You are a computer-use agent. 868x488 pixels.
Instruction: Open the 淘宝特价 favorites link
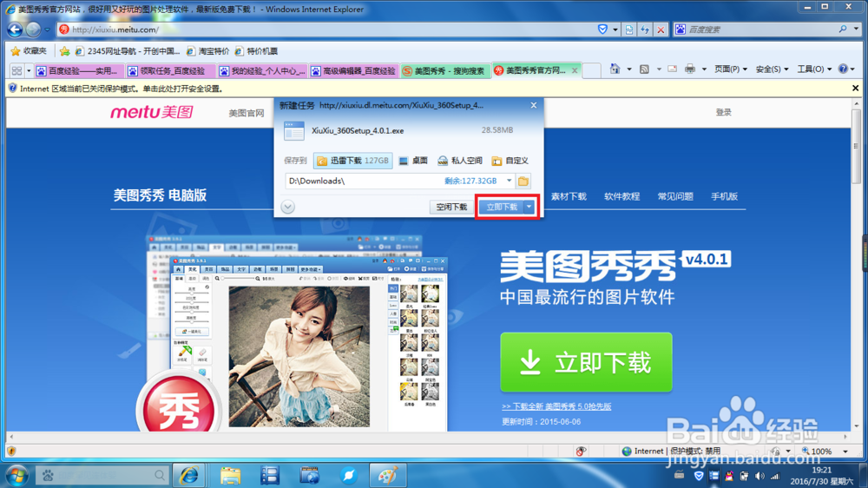pyautogui.click(x=207, y=51)
